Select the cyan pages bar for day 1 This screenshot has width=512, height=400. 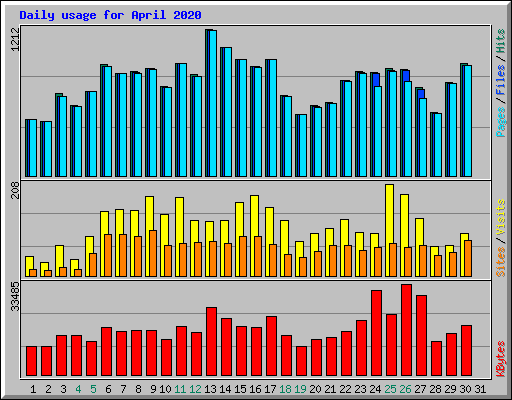click(x=33, y=148)
